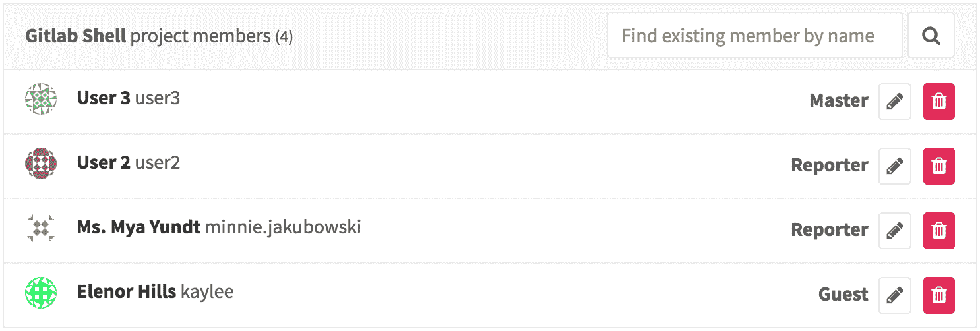The height and width of the screenshot is (331, 980).
Task: Click the Guest role label
Action: pyautogui.click(x=843, y=295)
